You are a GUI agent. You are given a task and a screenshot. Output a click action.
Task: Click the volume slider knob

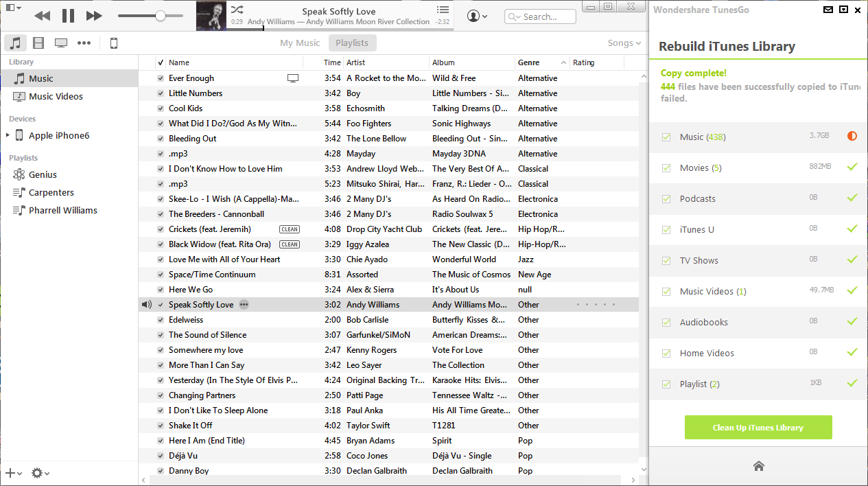(x=160, y=16)
